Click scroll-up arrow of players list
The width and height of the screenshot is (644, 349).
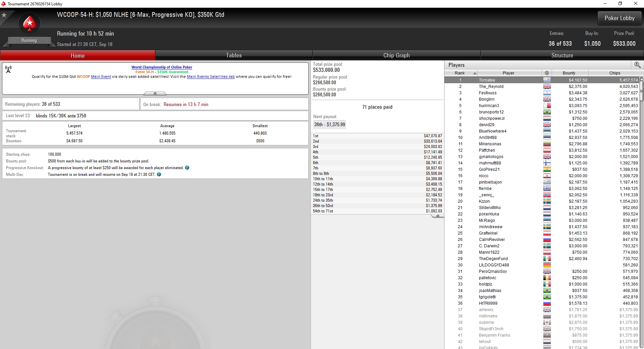[641, 79]
